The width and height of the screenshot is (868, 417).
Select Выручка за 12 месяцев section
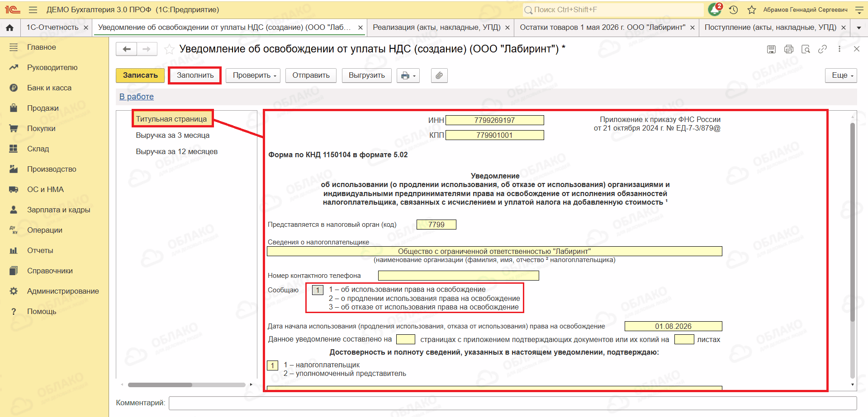click(177, 152)
